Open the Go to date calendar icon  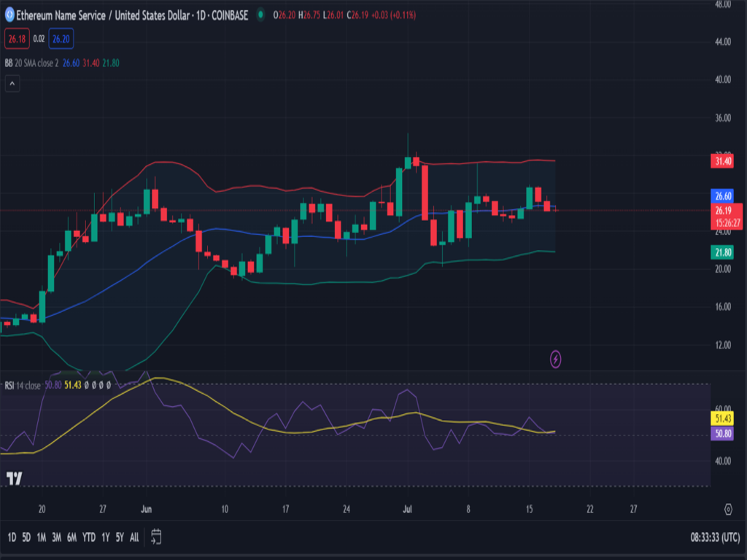tap(155, 537)
